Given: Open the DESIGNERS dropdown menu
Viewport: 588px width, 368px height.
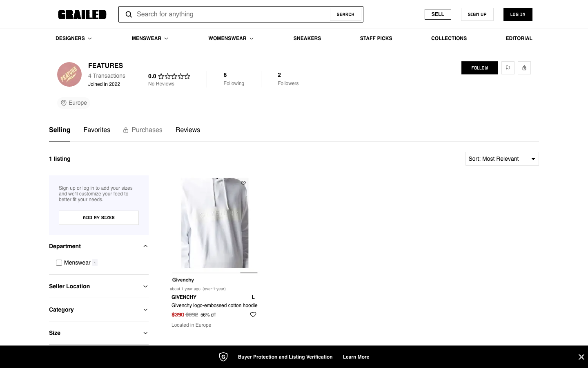Looking at the screenshot, I should (73, 38).
